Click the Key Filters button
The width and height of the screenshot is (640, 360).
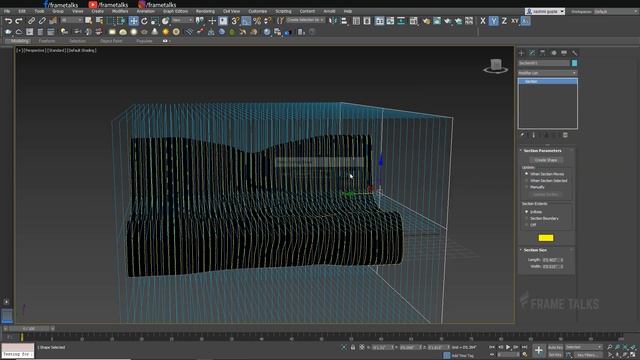point(588,355)
